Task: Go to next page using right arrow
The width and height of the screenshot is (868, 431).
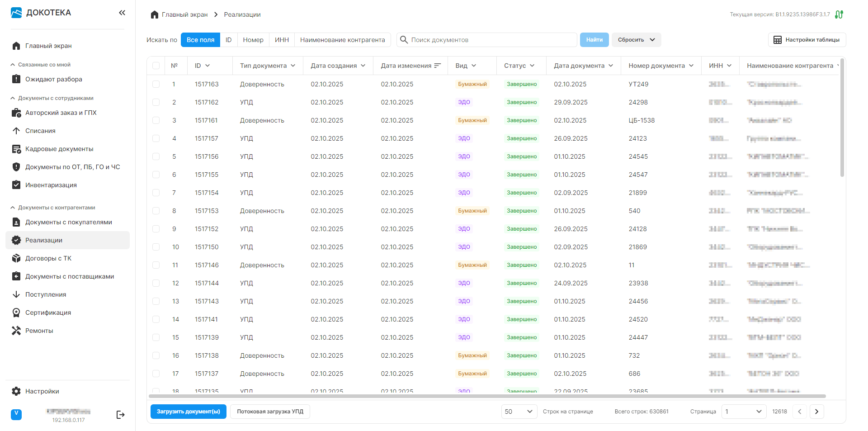Action: [x=816, y=412]
